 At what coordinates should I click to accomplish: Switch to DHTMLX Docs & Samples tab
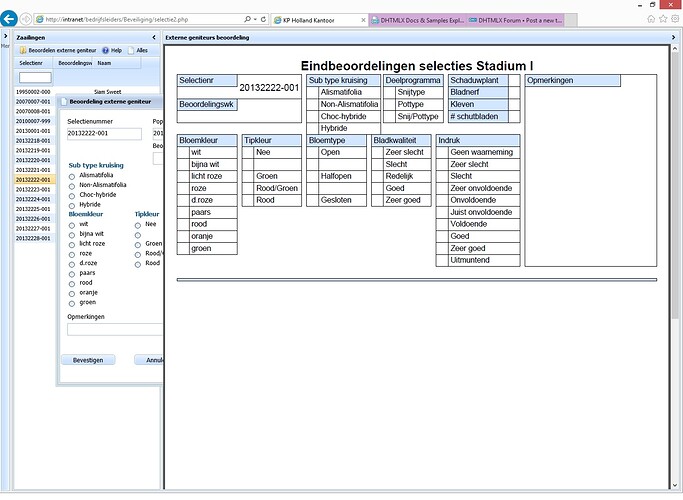[x=418, y=20]
